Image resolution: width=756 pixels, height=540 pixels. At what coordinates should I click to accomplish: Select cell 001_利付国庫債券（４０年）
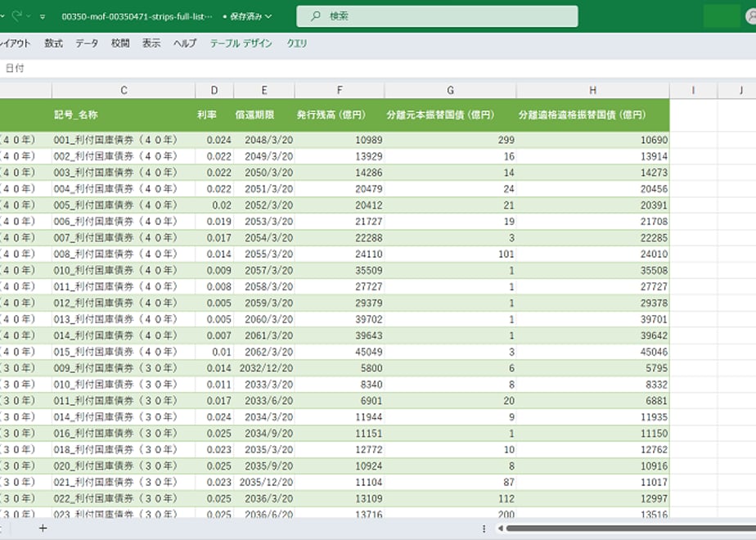click(124, 140)
